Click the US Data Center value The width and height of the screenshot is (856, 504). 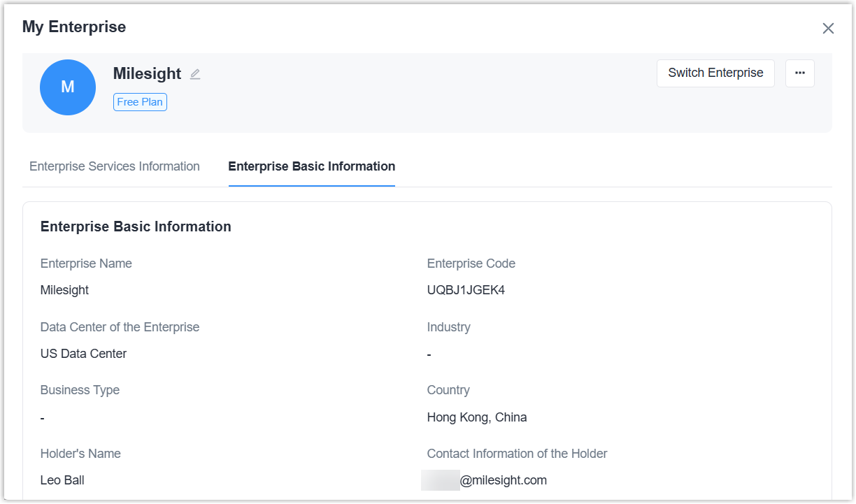coord(83,354)
